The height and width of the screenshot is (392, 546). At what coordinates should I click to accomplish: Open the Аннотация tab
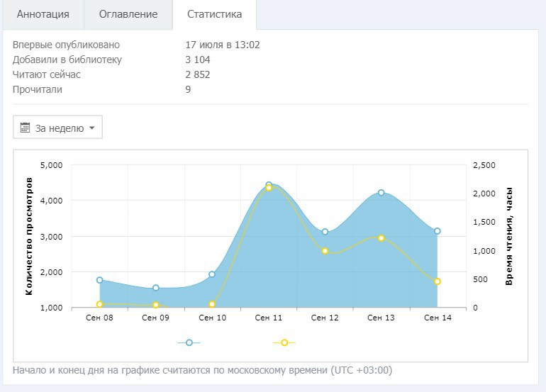[43, 14]
